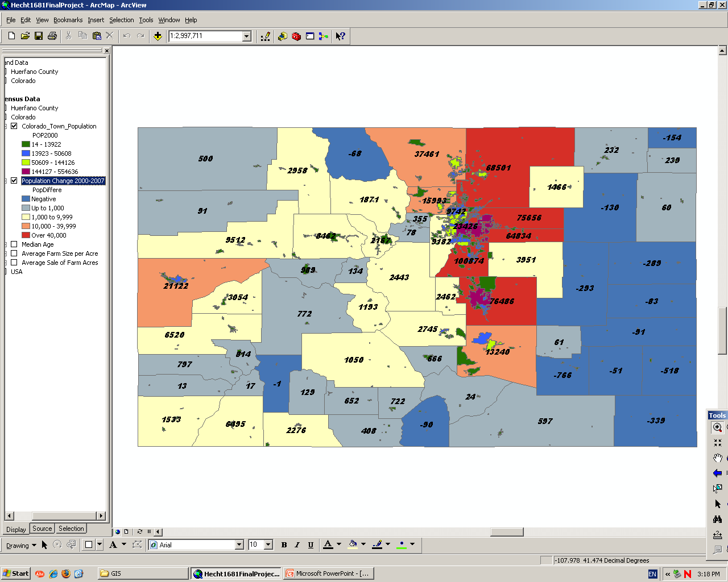Click the Bold formatting button

(284, 544)
